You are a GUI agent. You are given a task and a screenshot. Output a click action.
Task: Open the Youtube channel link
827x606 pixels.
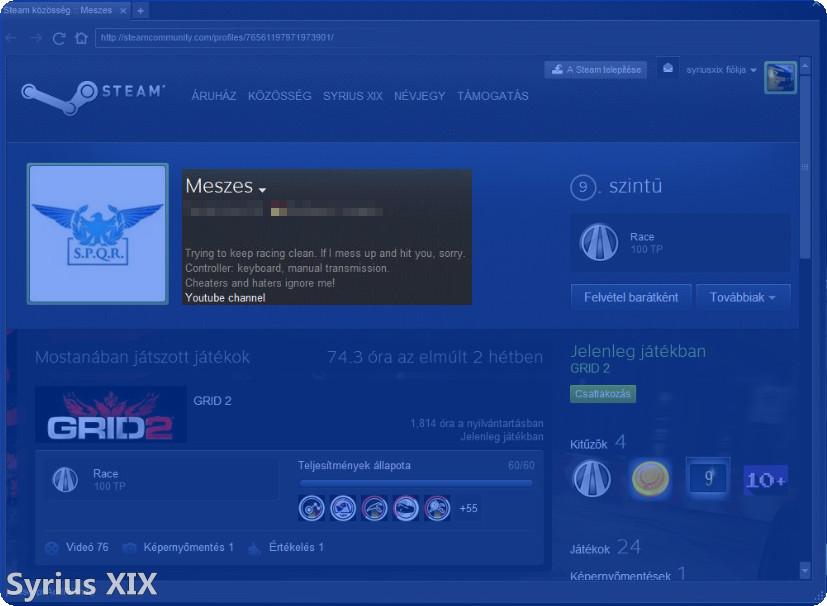point(225,298)
